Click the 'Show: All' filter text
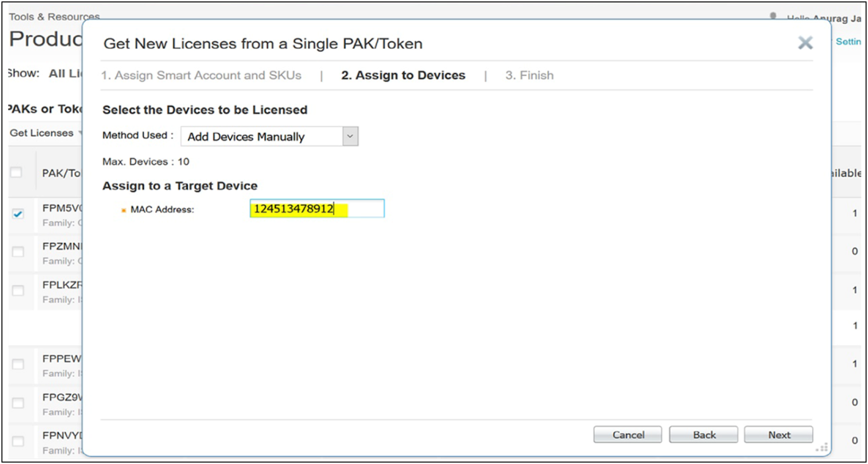 (45, 74)
